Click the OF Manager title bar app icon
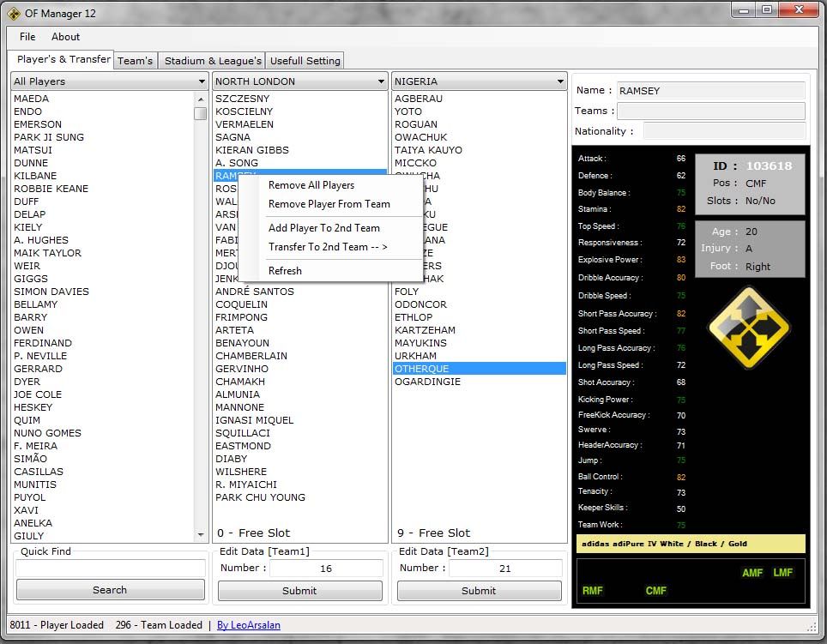Viewport: 827px width, 644px height. [14, 12]
